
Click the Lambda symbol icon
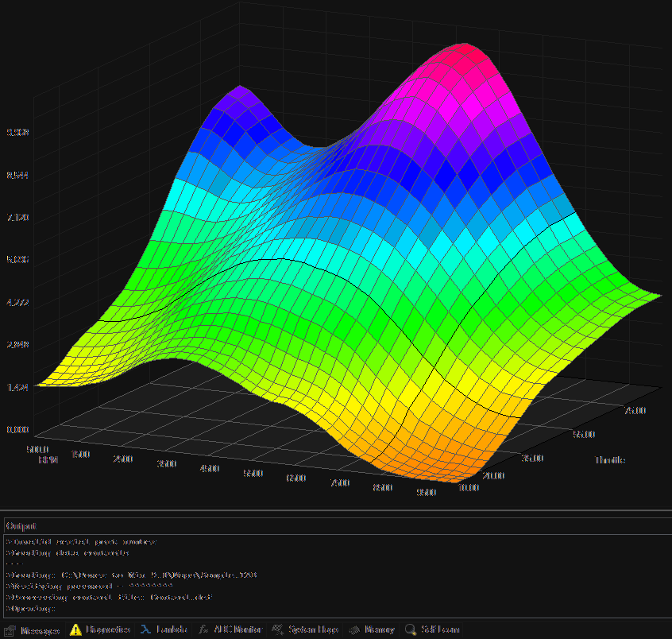pyautogui.click(x=146, y=629)
